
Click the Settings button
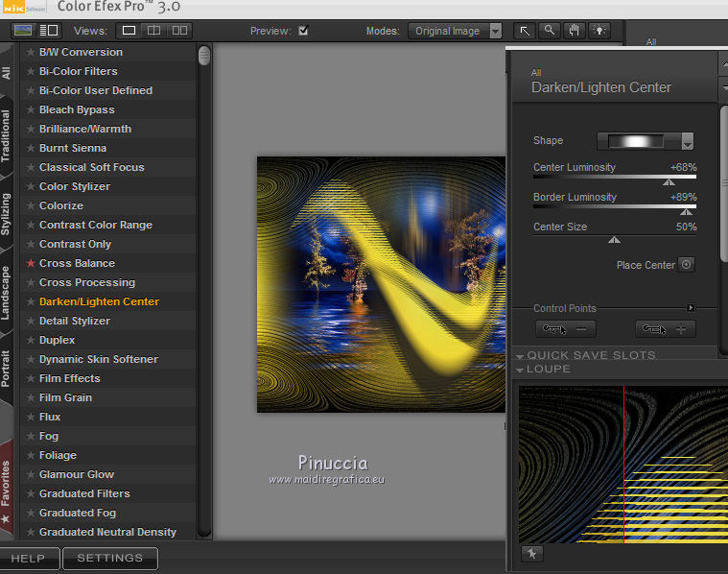[x=109, y=558]
